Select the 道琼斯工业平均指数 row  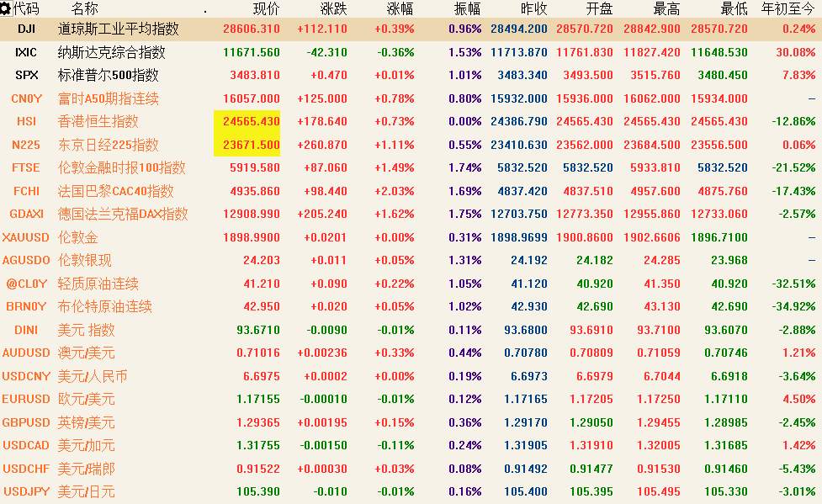pos(411,29)
